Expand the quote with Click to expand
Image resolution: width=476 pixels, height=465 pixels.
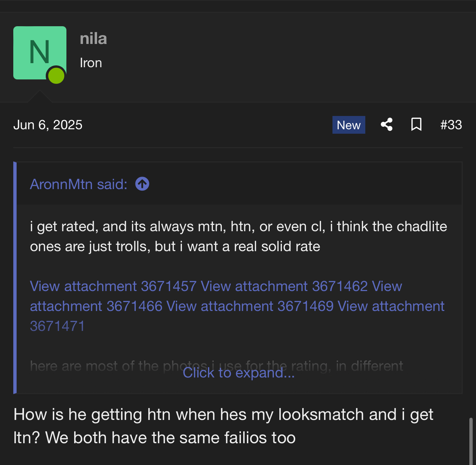tap(238, 373)
